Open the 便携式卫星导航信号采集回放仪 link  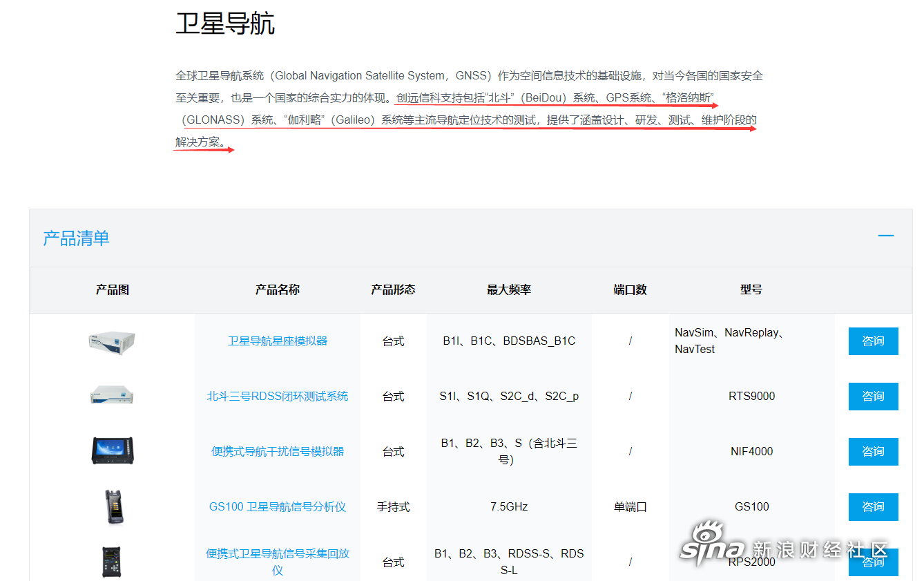(278, 562)
